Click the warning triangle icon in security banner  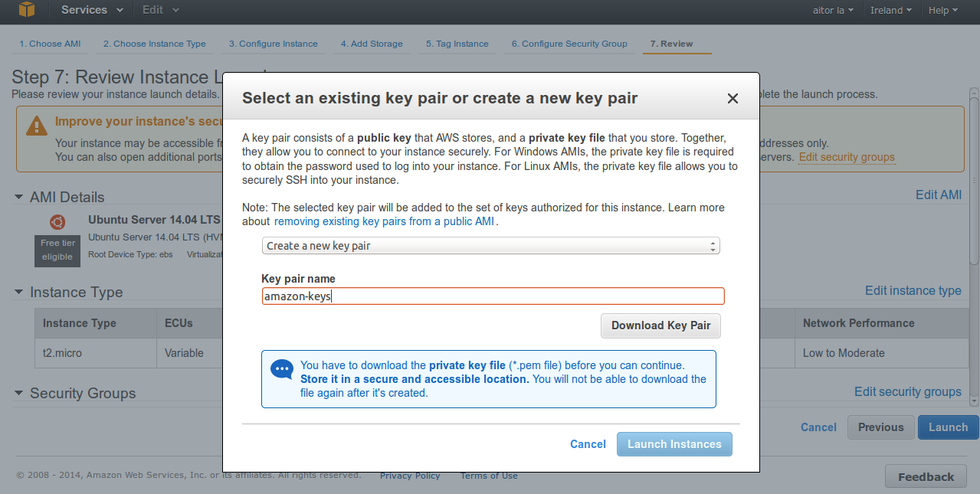tap(36, 125)
